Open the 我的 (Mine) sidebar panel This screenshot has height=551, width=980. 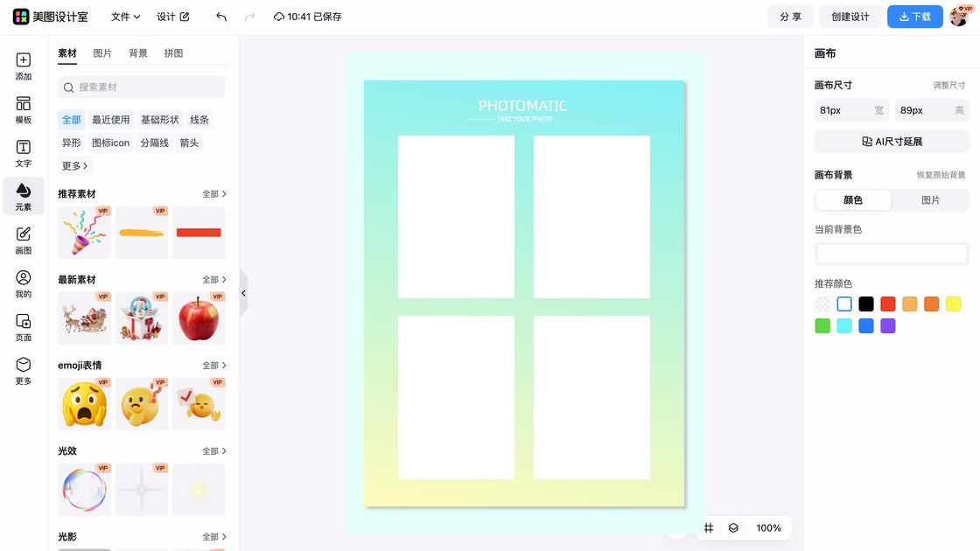tap(23, 283)
